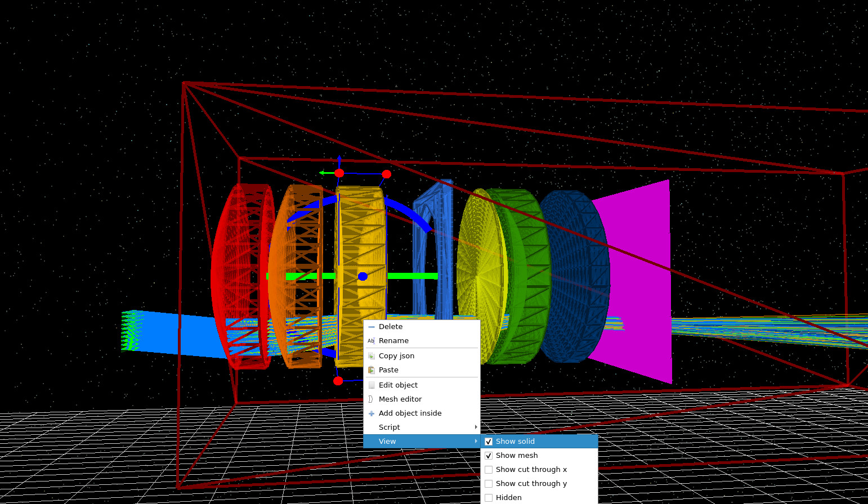Click the Mesh editor icon
The image size is (868, 504).
pos(372,399)
